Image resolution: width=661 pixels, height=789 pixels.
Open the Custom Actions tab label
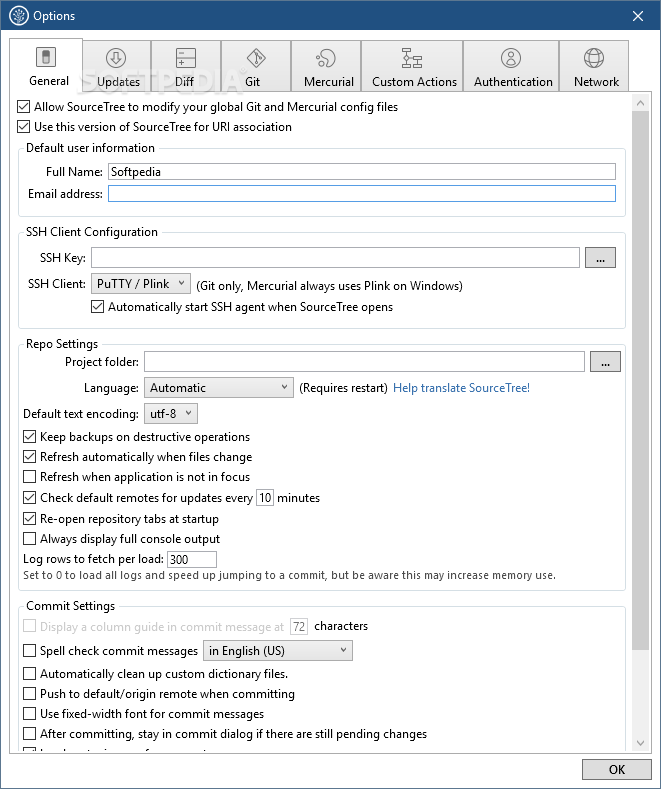[x=415, y=82]
